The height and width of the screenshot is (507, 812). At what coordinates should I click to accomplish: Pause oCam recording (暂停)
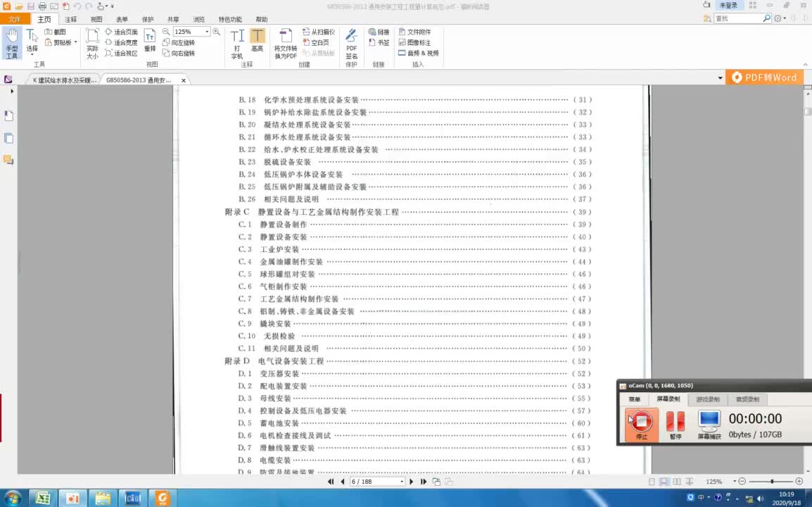tap(675, 425)
